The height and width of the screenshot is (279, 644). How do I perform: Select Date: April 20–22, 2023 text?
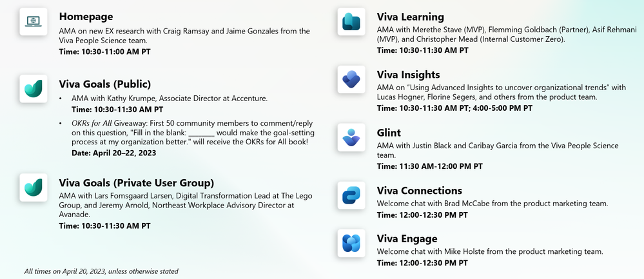(113, 153)
